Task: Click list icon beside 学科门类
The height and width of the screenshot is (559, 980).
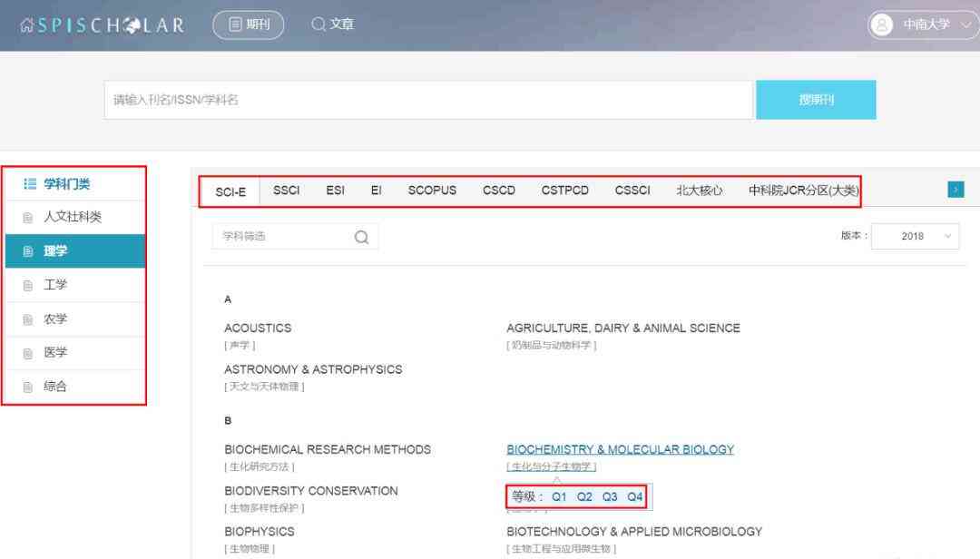Action: [29, 184]
